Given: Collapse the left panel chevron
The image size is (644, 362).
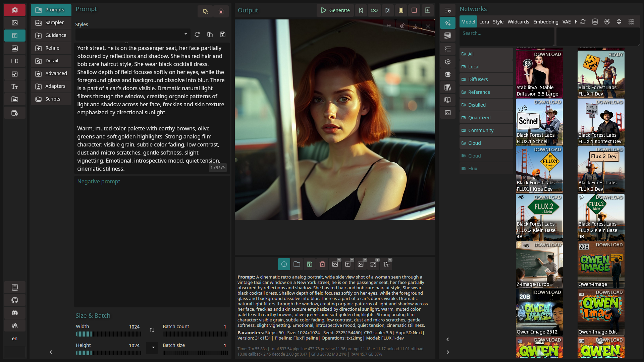Looking at the screenshot, I should pos(51,352).
